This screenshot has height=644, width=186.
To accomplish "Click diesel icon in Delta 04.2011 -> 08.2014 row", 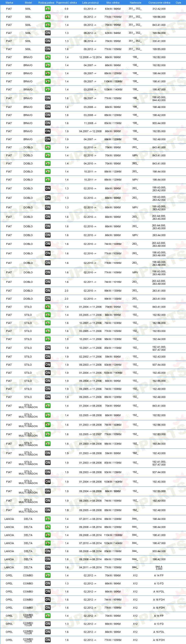I will click(48, 567).
